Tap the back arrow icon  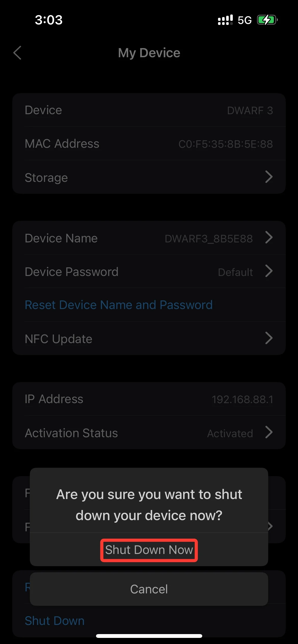click(x=17, y=53)
